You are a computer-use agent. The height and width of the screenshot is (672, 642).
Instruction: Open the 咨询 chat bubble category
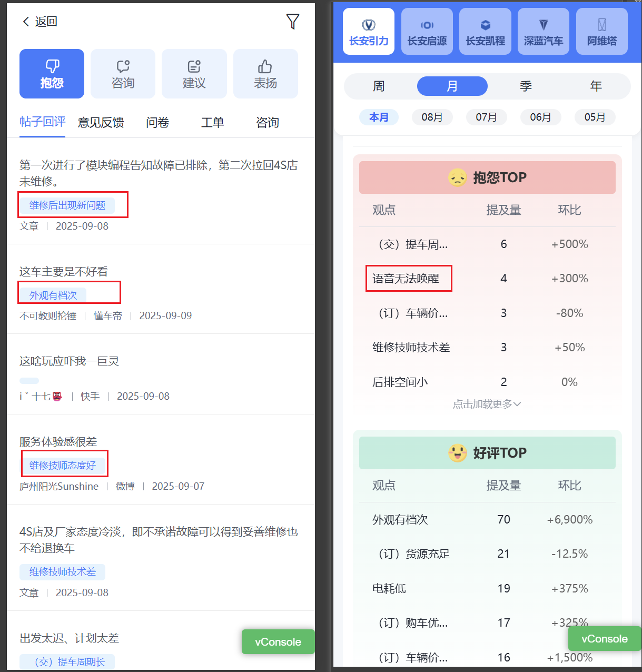tap(123, 74)
